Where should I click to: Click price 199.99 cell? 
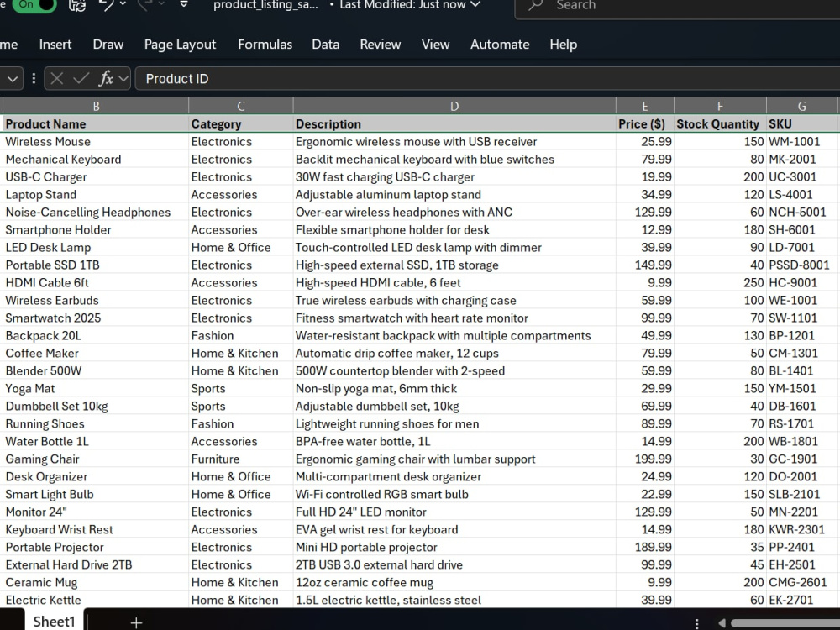pos(645,459)
